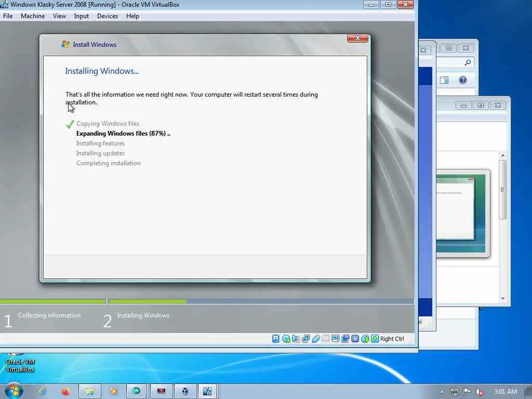The height and width of the screenshot is (399, 532).
Task: Click the Action Center flag tray icon
Action: coord(467,392)
